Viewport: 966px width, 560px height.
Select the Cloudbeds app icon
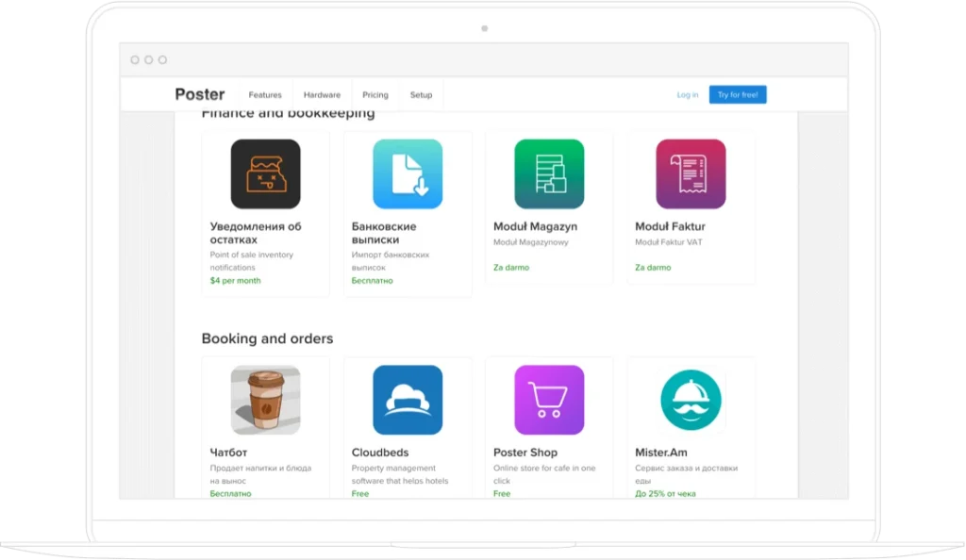408,400
